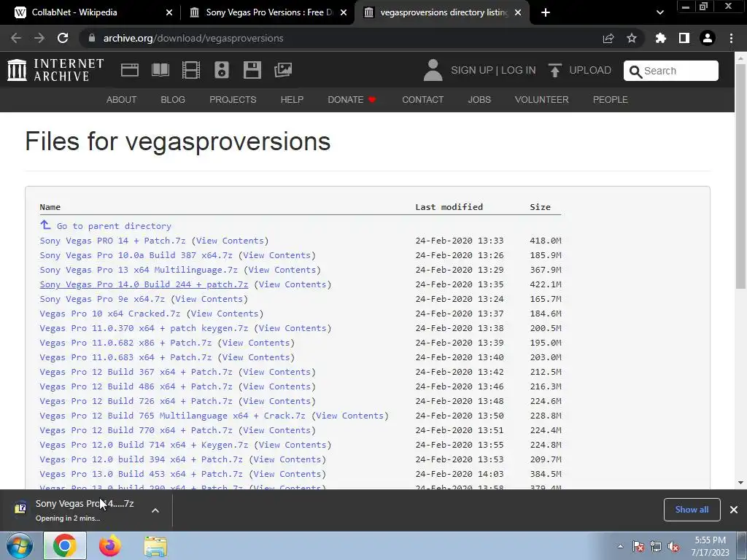This screenshot has height=560, width=747.
Task: Click the volume muted tray icon
Action: [x=673, y=547]
